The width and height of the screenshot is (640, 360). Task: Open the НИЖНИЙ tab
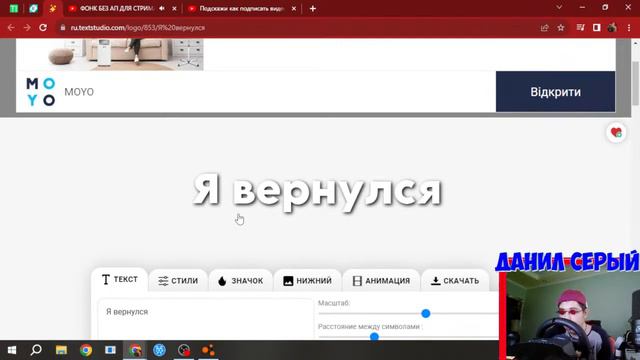(307, 281)
